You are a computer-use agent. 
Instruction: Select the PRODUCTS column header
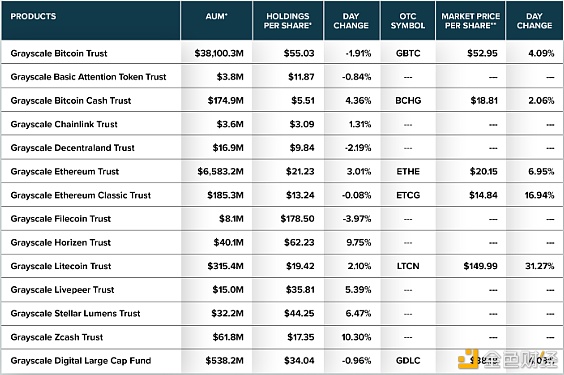[33, 17]
